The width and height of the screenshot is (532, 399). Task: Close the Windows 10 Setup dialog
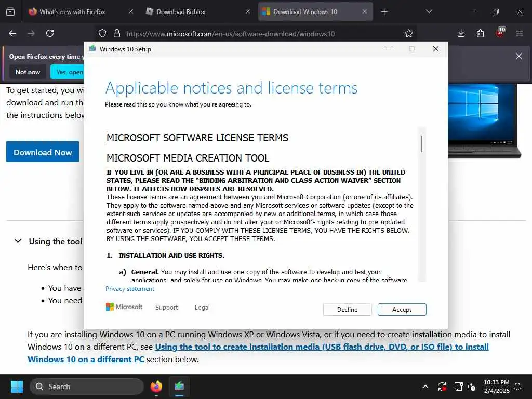coord(436,49)
